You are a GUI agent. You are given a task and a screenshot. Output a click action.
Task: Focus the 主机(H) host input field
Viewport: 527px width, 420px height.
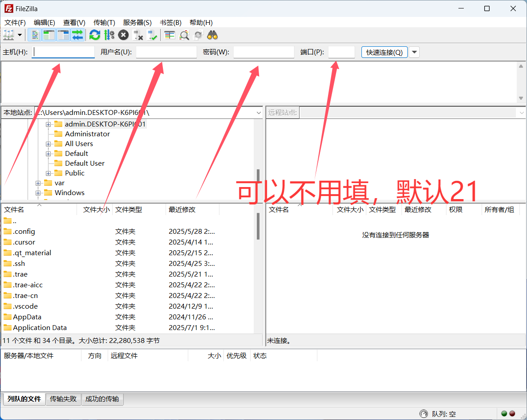tap(63, 52)
